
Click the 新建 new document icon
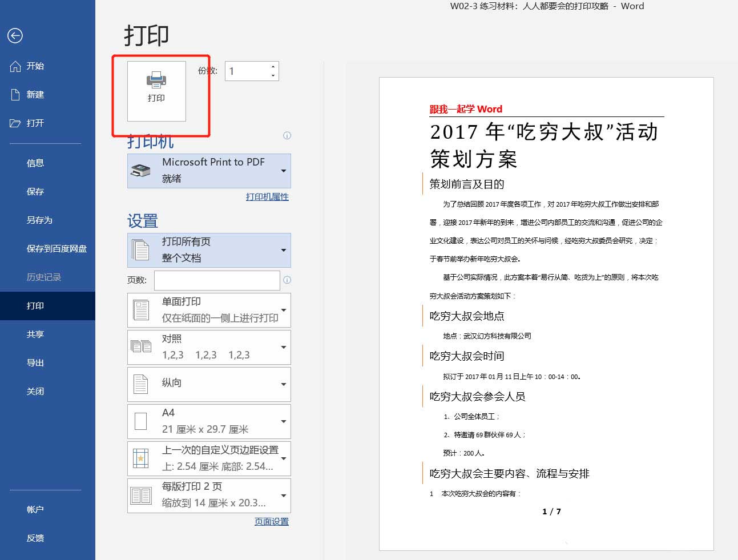(x=15, y=94)
